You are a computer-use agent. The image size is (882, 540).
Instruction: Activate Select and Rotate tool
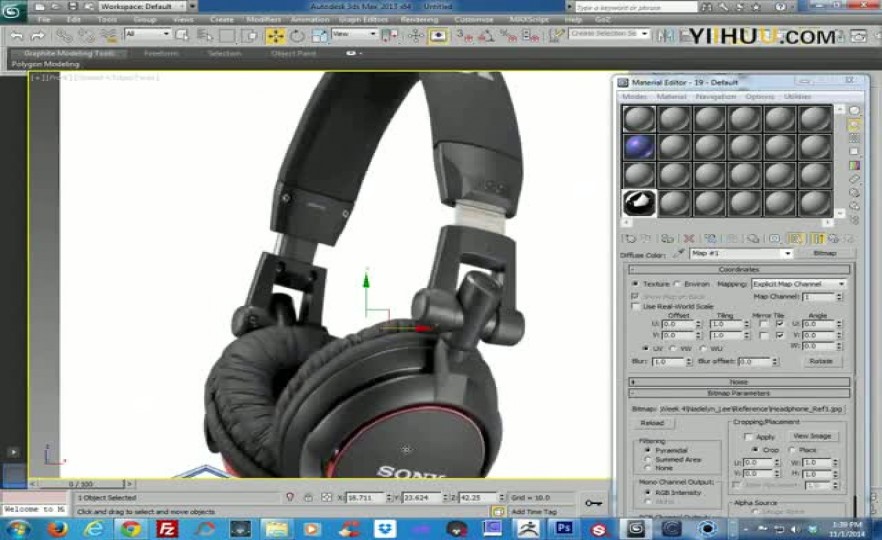coord(297,35)
